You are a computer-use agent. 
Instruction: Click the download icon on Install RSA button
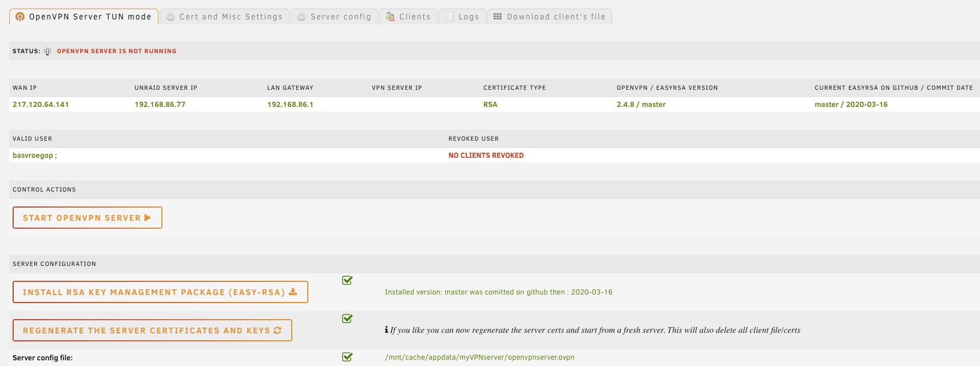293,292
